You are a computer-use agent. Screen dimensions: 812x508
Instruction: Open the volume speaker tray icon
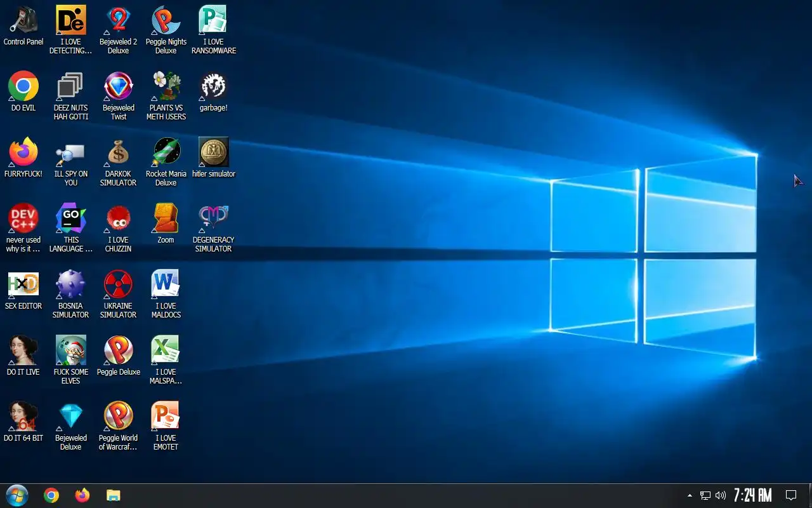pyautogui.click(x=721, y=495)
